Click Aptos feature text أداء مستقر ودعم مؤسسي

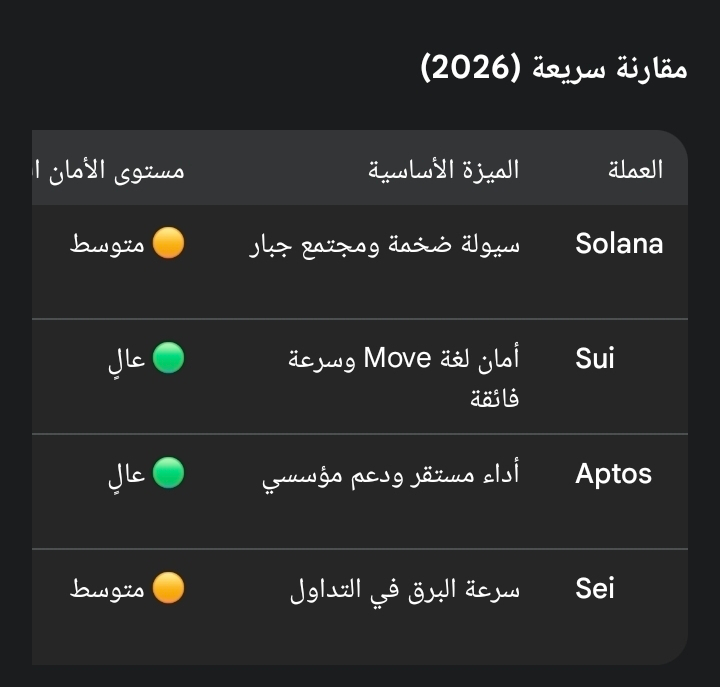coord(391,474)
